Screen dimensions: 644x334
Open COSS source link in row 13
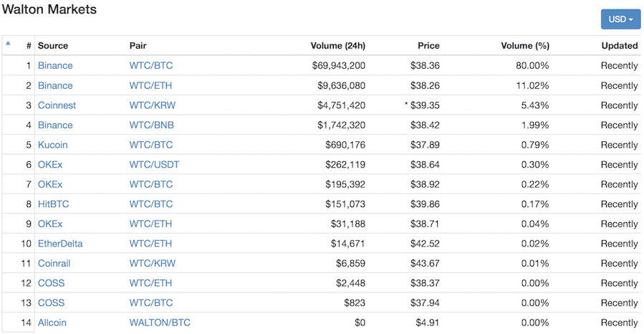(x=52, y=302)
